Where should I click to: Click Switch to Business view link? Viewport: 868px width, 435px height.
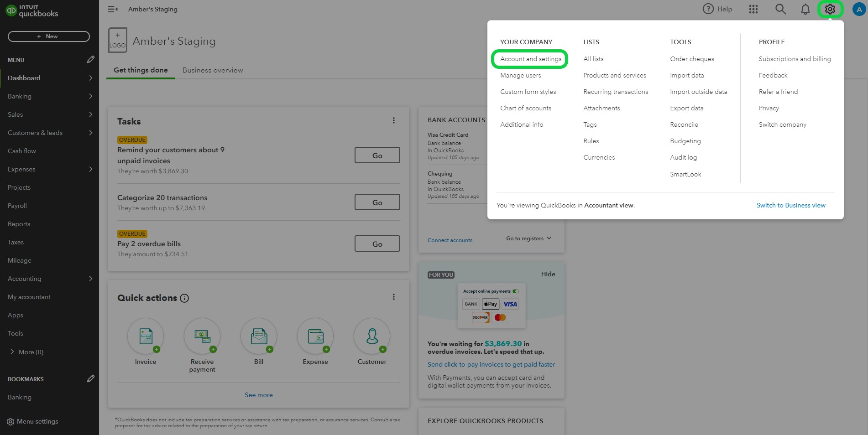tap(791, 205)
